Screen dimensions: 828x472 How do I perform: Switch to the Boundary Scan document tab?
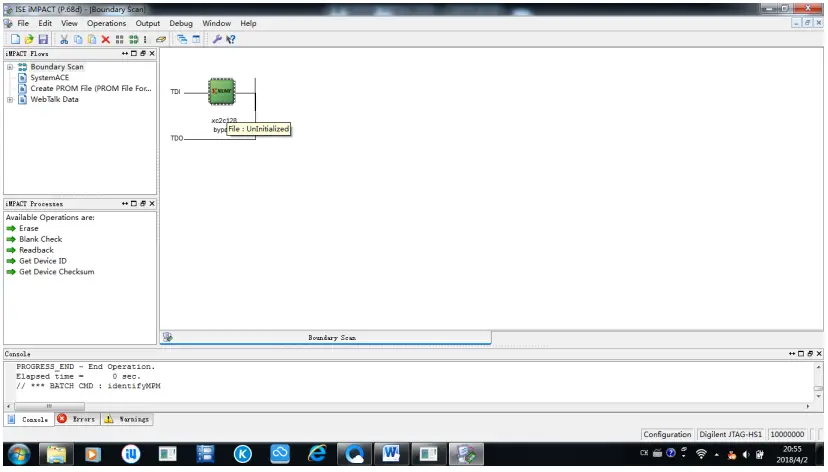[x=326, y=337]
